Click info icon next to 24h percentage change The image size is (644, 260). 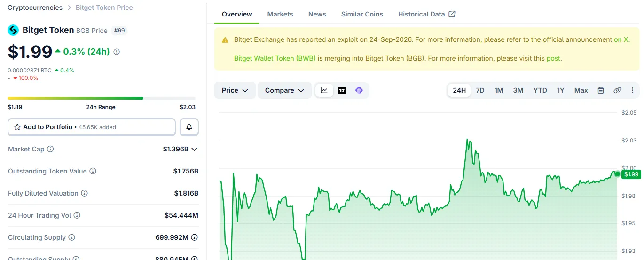click(117, 52)
